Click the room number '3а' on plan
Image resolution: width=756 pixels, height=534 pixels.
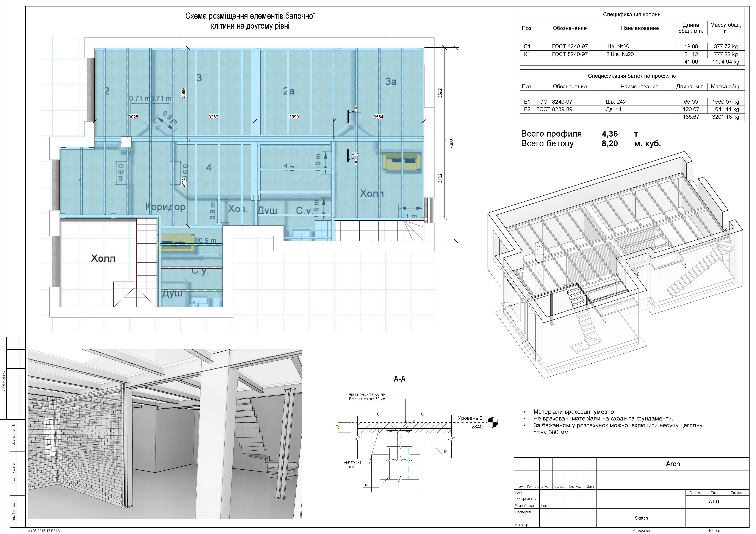391,82
